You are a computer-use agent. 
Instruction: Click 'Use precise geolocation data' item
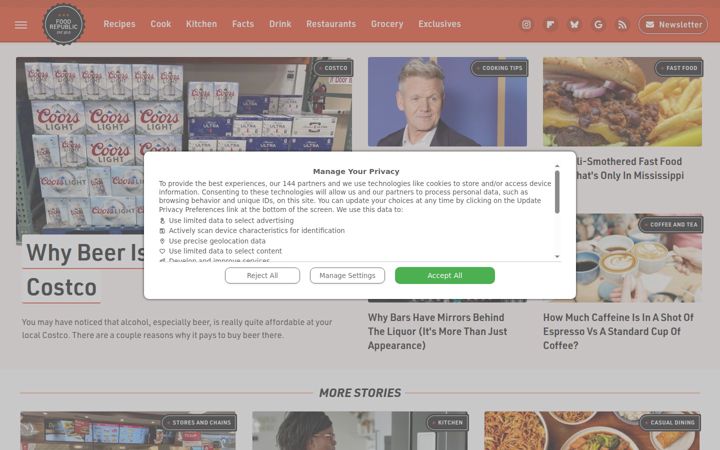tap(217, 241)
